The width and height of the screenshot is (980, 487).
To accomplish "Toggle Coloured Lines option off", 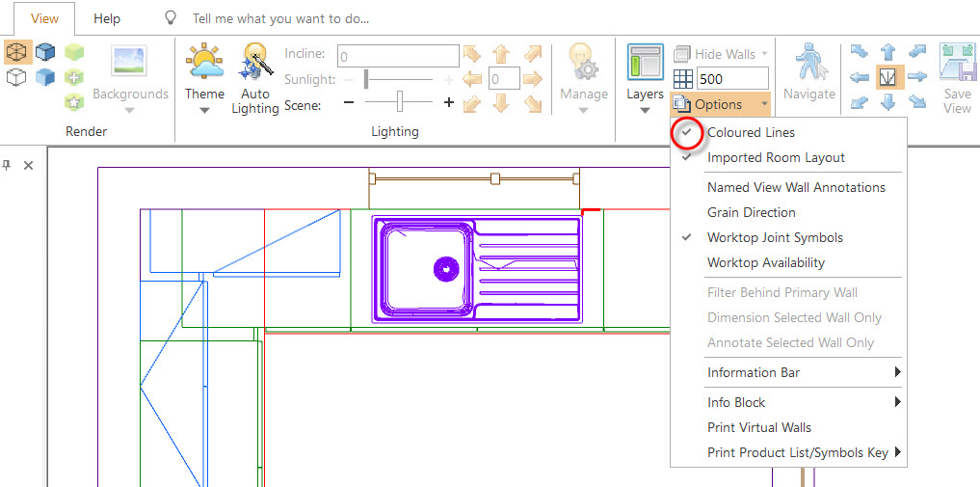I will click(x=788, y=132).
